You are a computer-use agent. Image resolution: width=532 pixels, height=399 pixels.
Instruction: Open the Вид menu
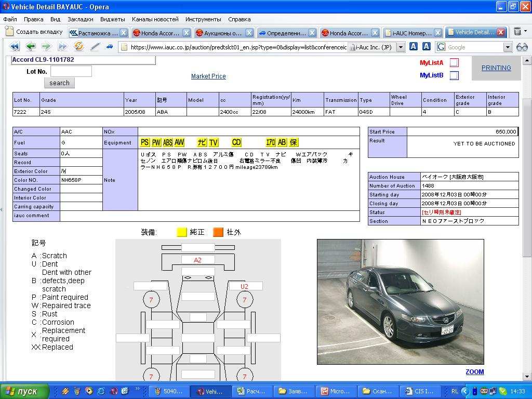point(55,19)
